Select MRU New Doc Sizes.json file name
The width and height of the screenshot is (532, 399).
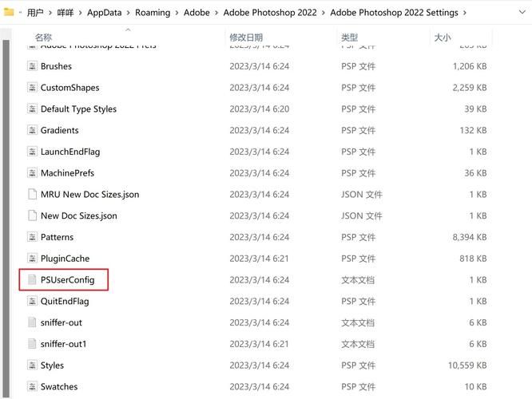click(90, 194)
